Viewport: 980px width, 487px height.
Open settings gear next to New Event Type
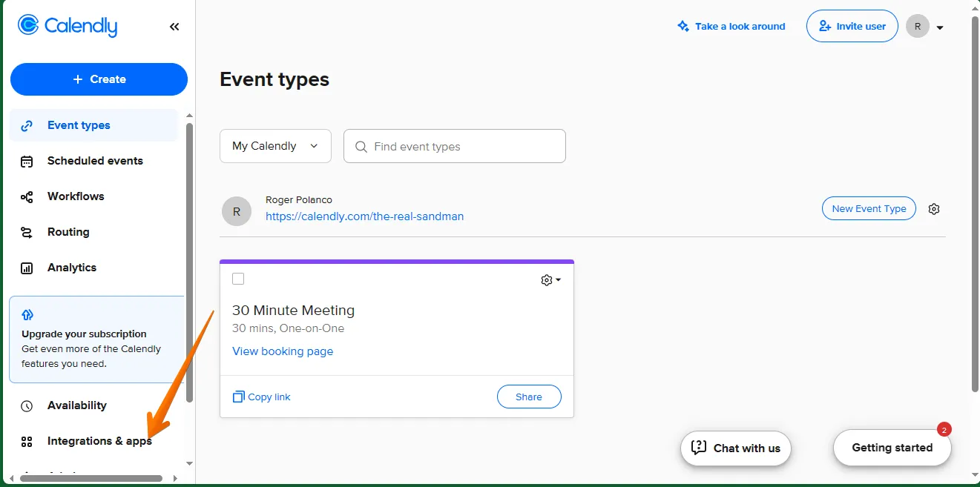[934, 209]
